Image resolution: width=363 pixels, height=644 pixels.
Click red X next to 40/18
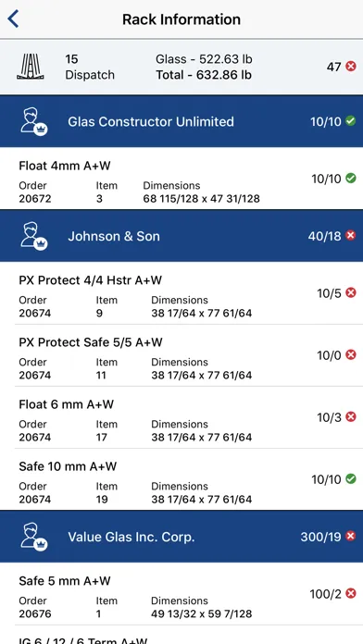point(351,236)
